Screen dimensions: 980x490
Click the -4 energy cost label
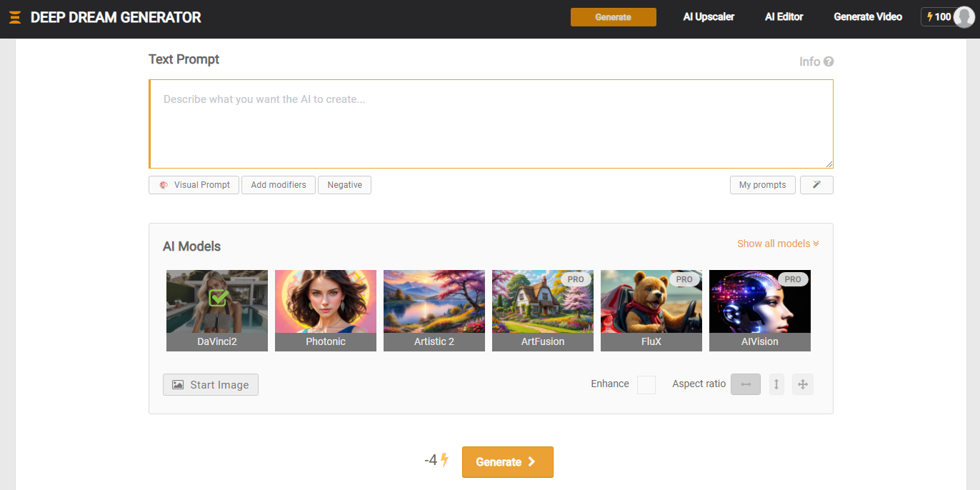point(436,461)
